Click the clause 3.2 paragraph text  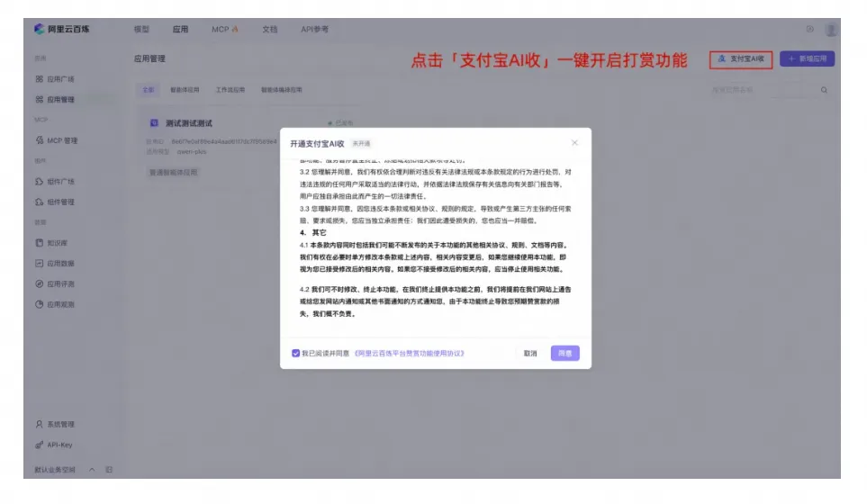pyautogui.click(x=436, y=184)
